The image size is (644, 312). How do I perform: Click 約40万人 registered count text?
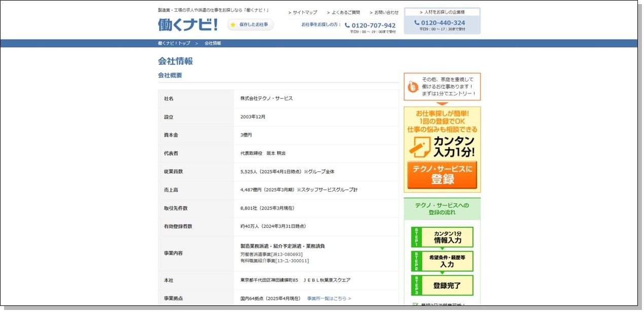tap(273, 226)
